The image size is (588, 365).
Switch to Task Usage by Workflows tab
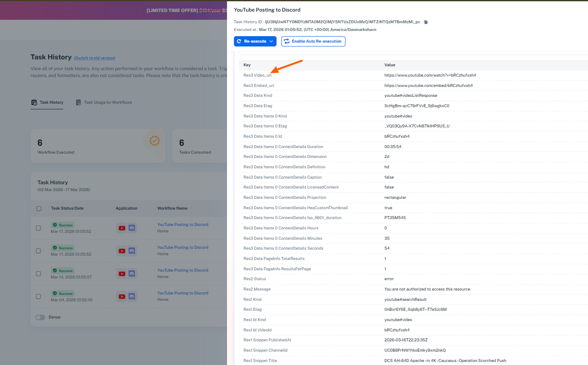coord(108,102)
